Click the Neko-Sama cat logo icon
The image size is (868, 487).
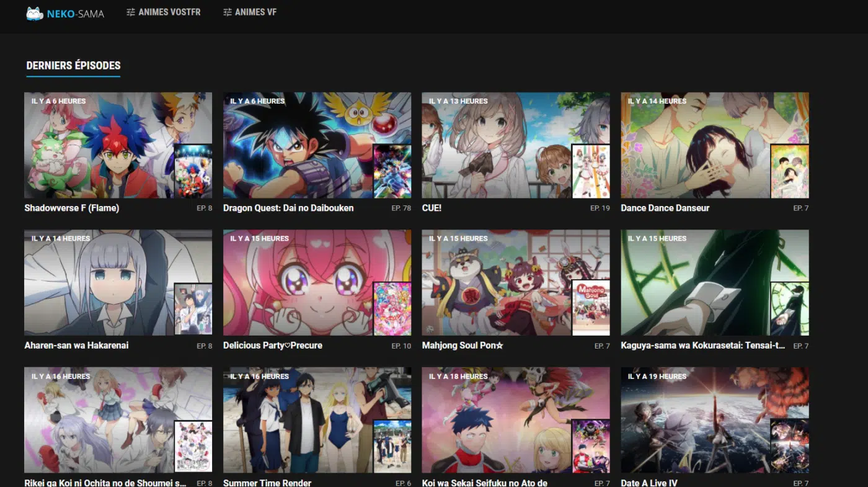coord(35,13)
